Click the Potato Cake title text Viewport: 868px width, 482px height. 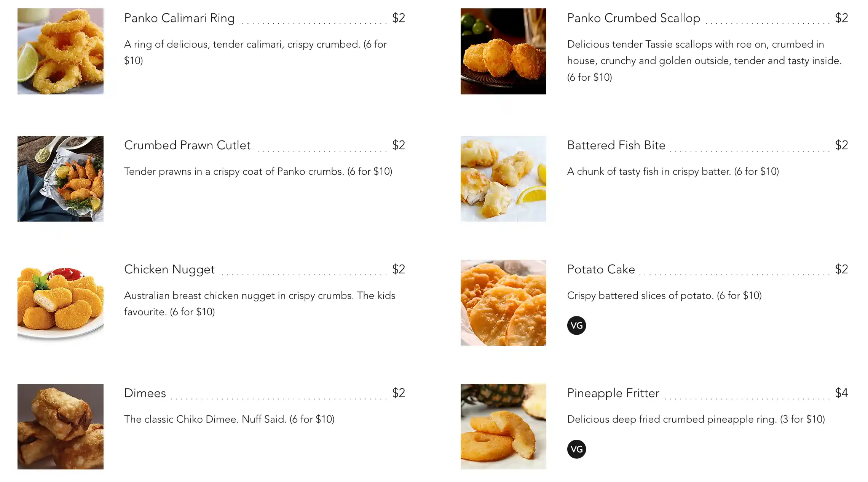[x=601, y=270]
